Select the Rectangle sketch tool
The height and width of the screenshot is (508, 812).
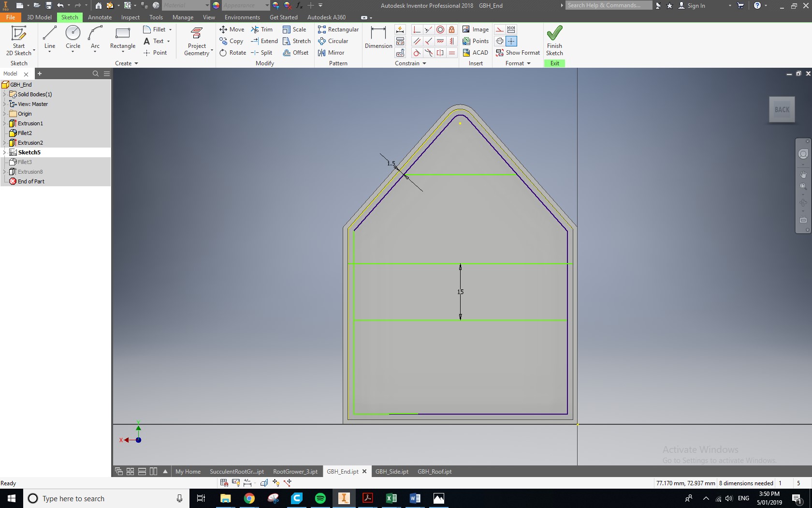tap(123, 38)
